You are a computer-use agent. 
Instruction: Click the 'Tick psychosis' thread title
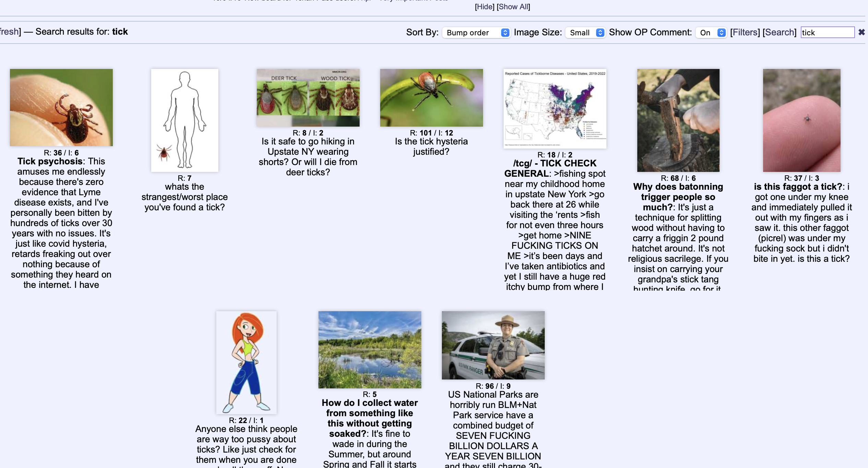[50, 161]
